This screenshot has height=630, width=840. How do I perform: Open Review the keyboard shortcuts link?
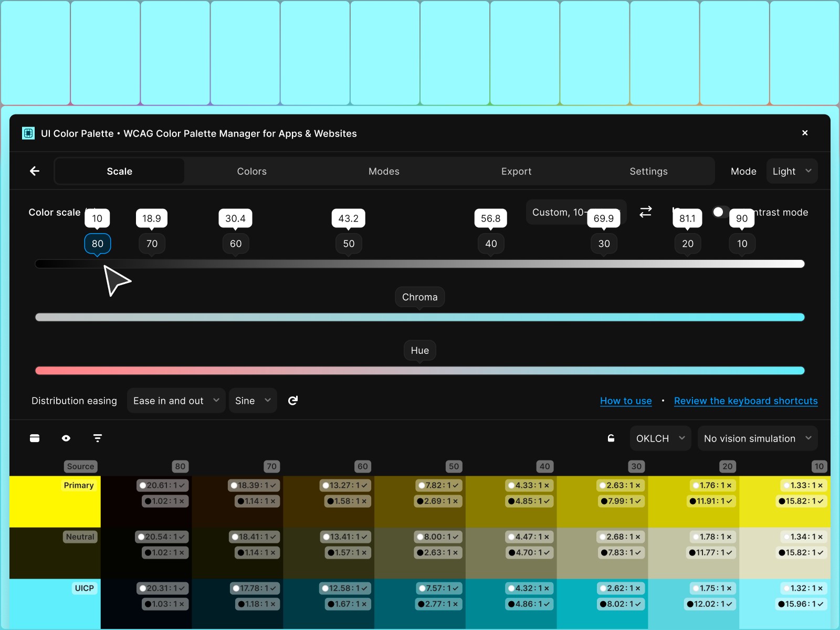point(746,401)
